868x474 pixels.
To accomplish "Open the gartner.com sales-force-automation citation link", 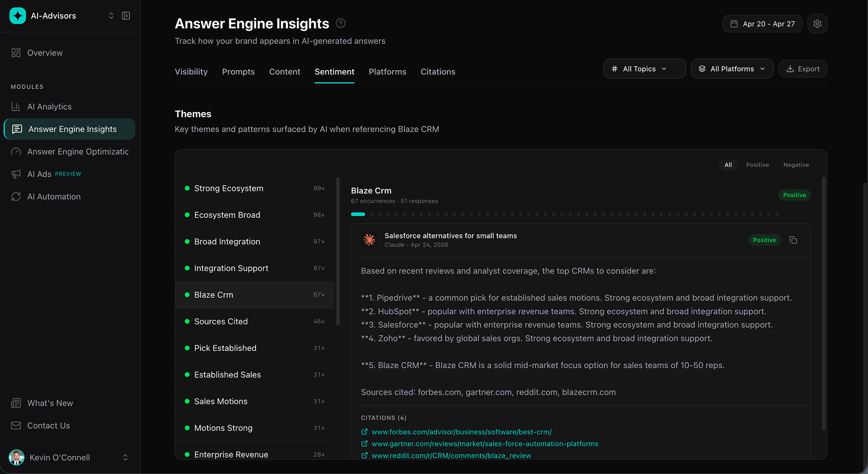I will coord(485,444).
